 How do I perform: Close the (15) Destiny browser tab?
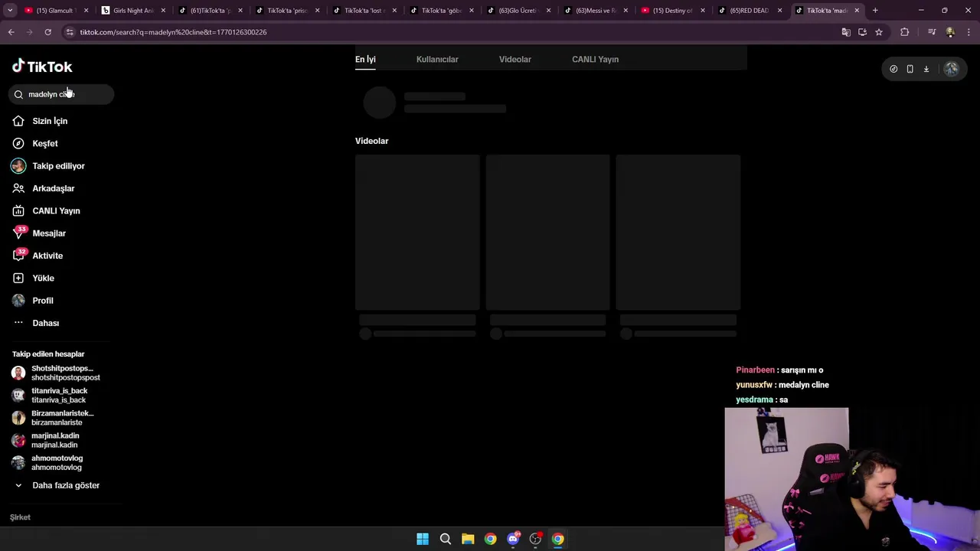tap(703, 11)
